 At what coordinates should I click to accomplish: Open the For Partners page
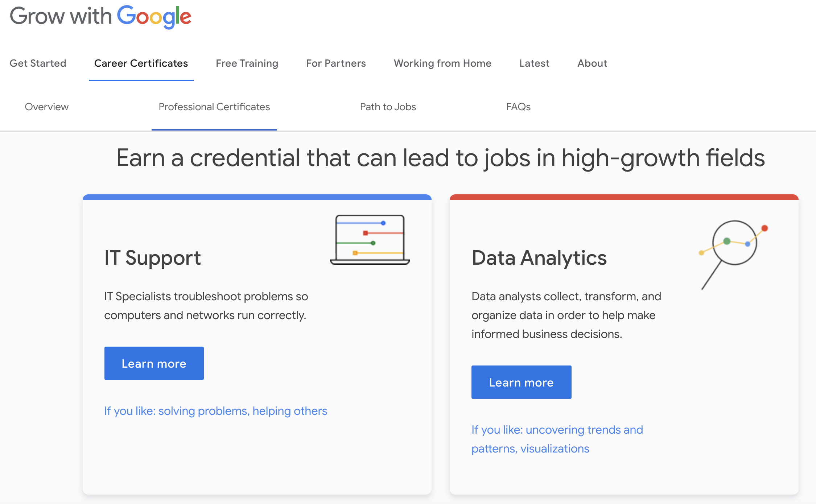click(x=336, y=63)
